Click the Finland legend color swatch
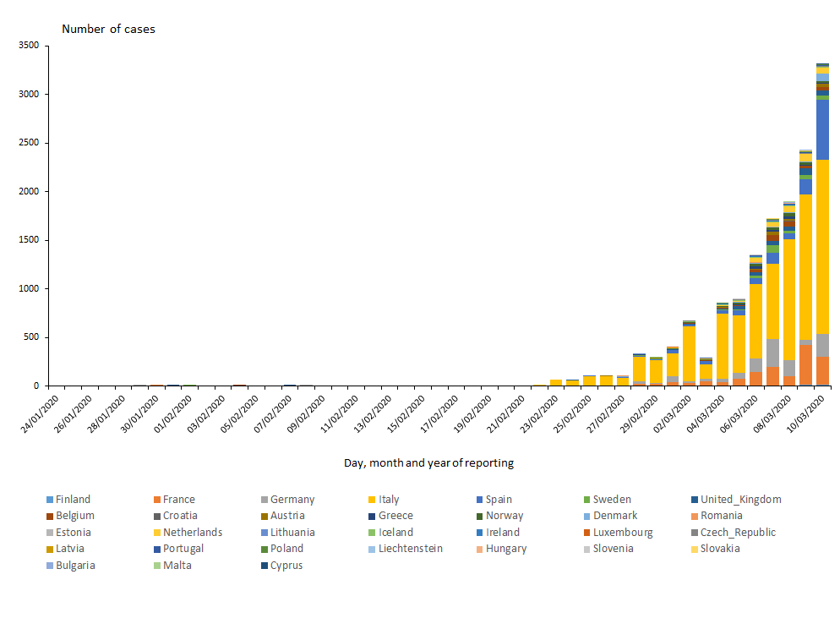The height and width of the screenshot is (640, 840). 49,500
